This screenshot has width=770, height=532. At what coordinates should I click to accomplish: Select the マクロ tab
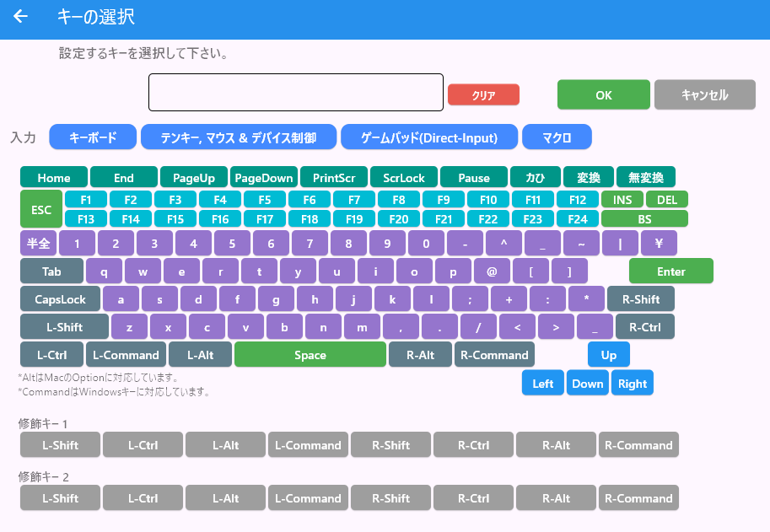557,137
